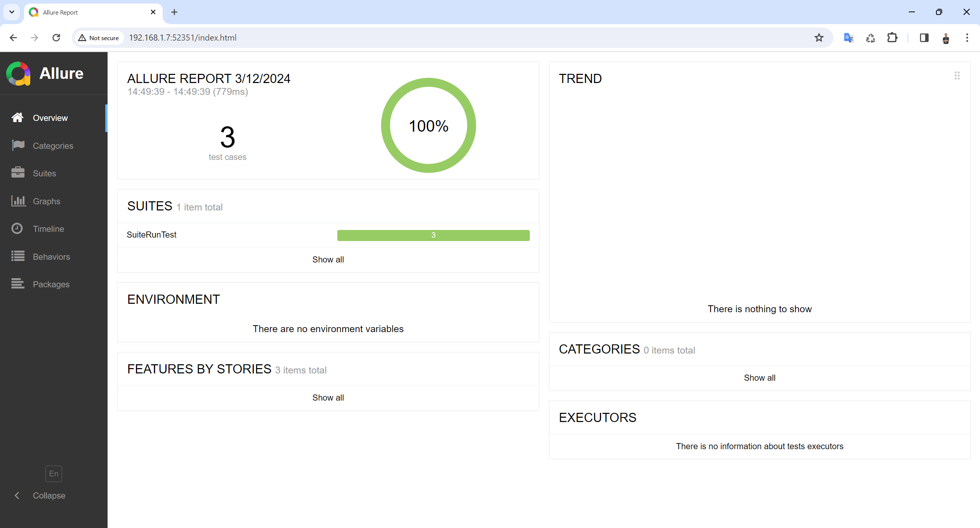
Task: Click the Timeline clock icon
Action: pos(17,228)
